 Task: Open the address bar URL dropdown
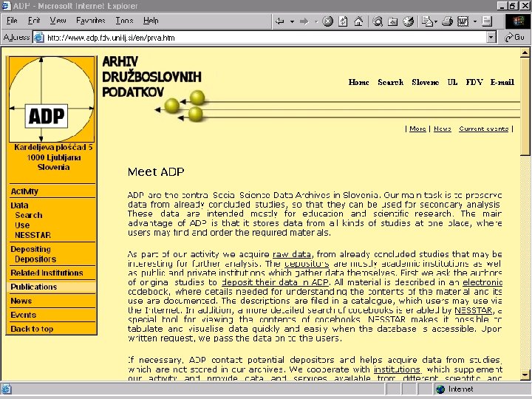pyautogui.click(x=491, y=38)
